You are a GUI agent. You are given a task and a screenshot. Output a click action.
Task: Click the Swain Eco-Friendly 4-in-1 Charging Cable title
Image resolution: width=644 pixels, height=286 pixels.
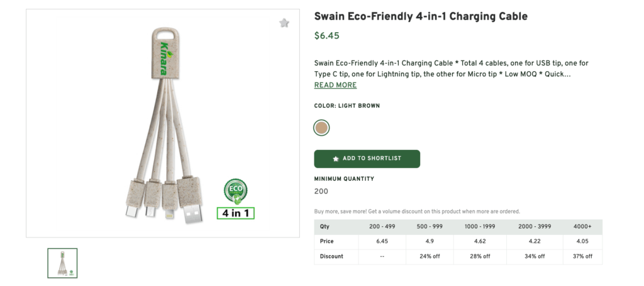pos(420,16)
